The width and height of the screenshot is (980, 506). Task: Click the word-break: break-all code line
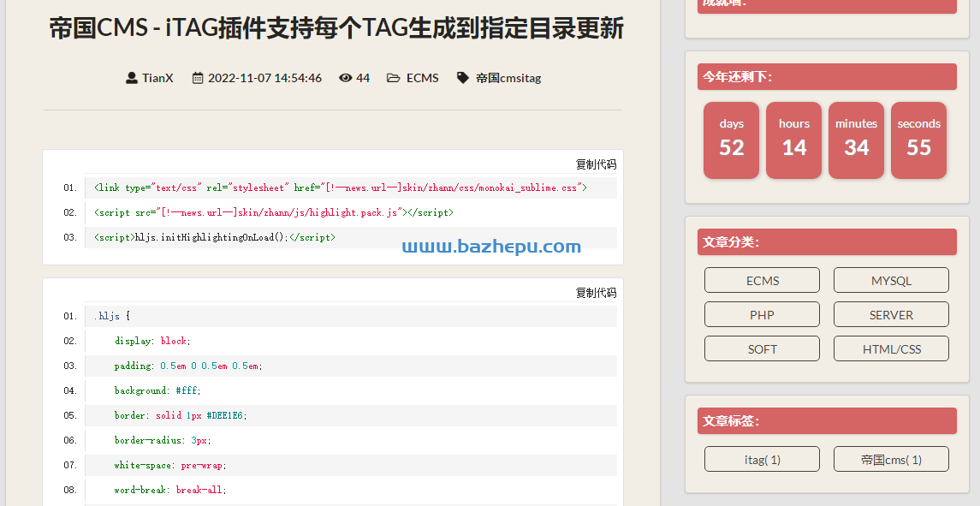click(351, 490)
